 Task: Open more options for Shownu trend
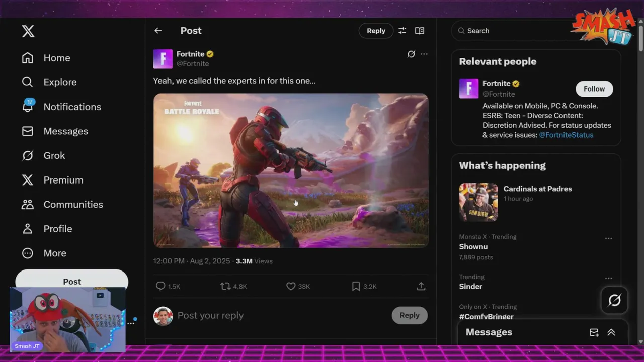pos(608,238)
